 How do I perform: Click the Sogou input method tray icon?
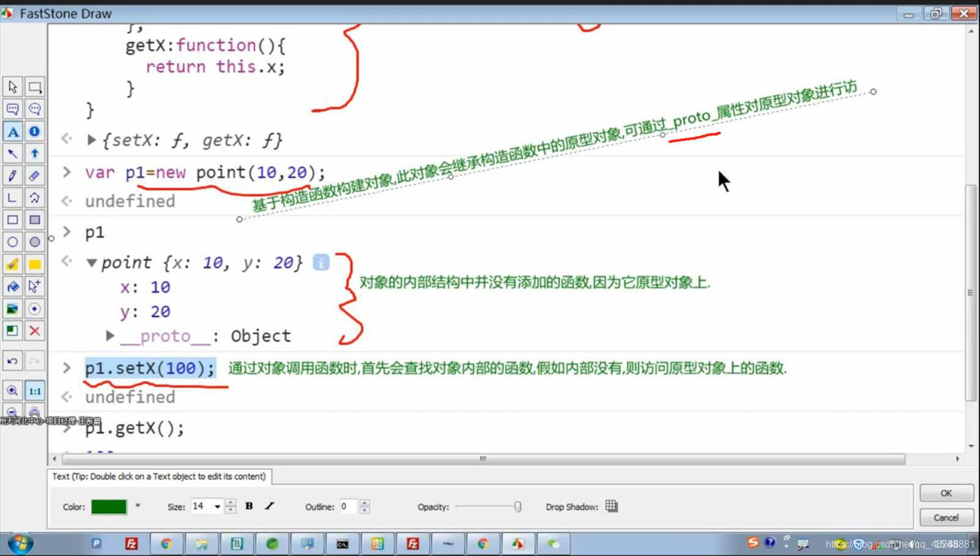(753, 542)
